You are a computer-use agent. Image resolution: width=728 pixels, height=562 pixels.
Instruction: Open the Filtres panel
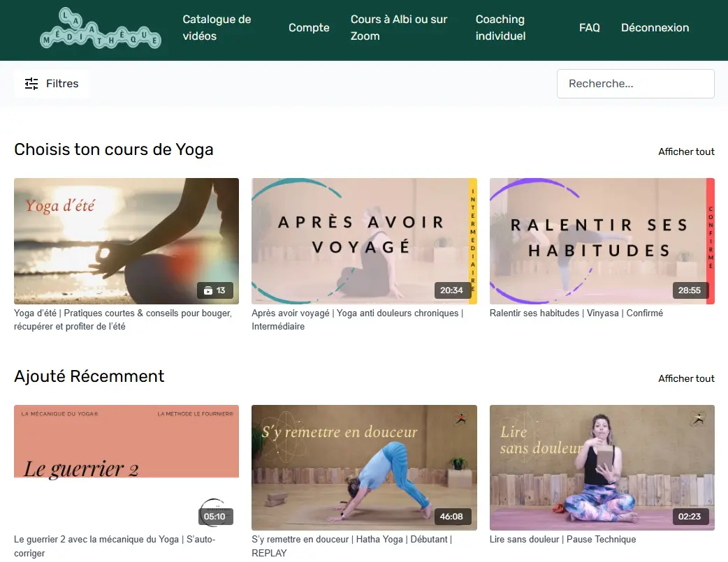[52, 84]
